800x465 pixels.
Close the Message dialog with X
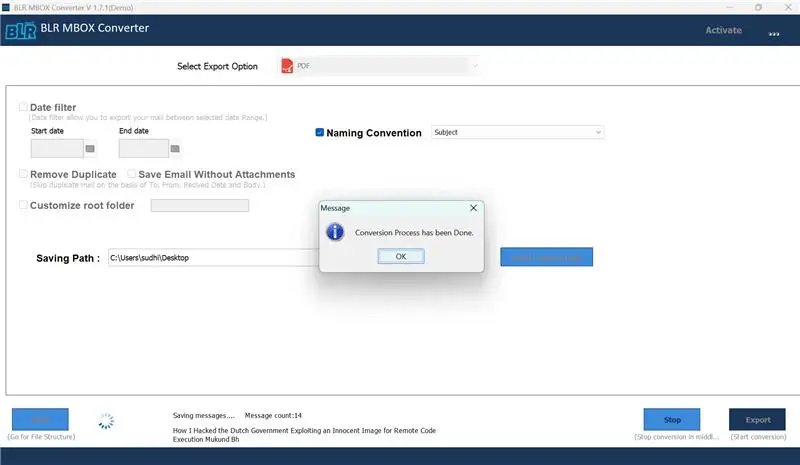[473, 208]
